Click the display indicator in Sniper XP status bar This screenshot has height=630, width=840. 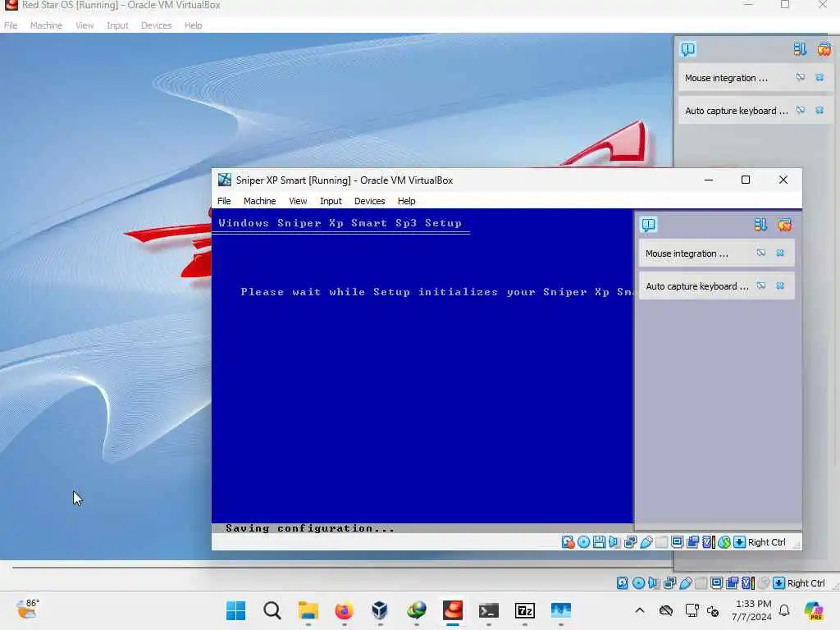tap(677, 542)
